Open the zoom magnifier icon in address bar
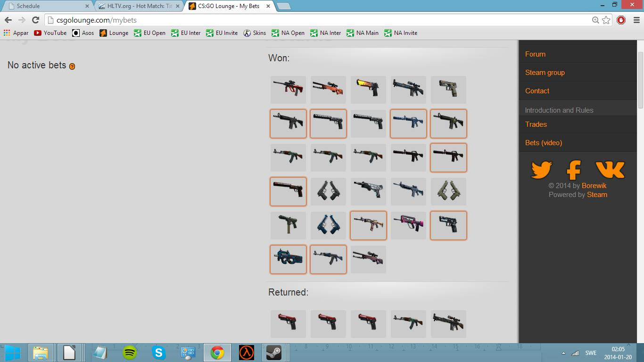The width and height of the screenshot is (644, 362). coord(596,20)
